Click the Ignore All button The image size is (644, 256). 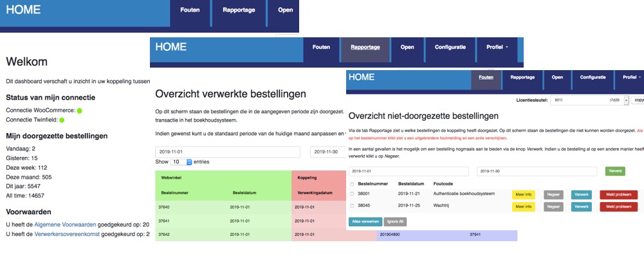[x=395, y=221]
